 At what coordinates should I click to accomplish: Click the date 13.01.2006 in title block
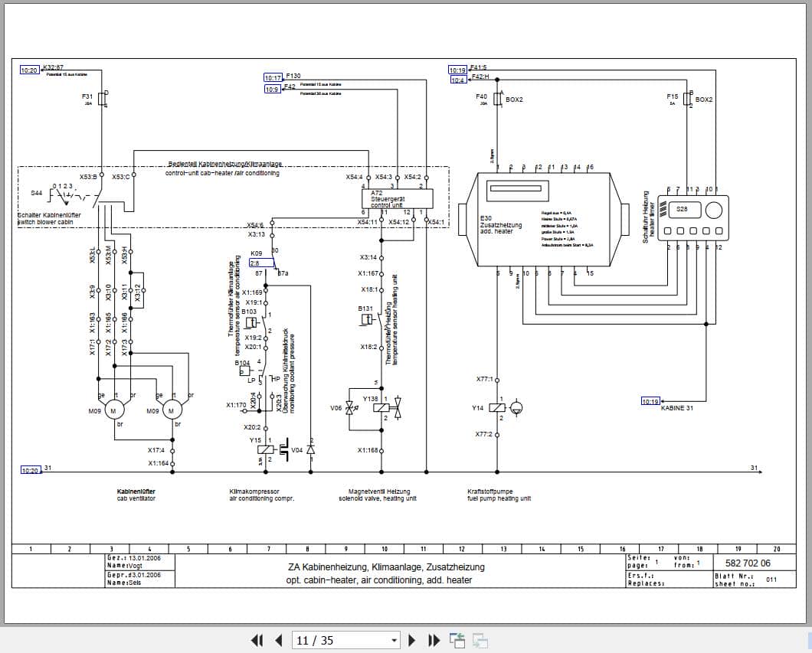(x=145, y=558)
